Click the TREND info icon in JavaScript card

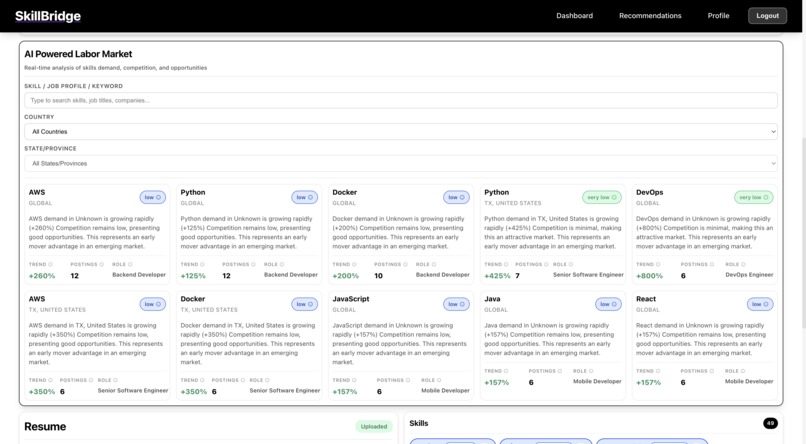coord(354,380)
